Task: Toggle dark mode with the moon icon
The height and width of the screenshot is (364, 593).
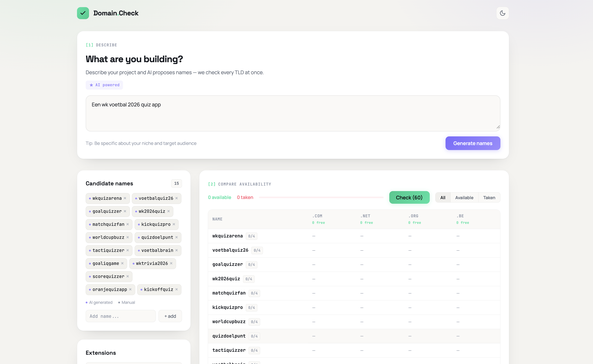Action: click(502, 13)
